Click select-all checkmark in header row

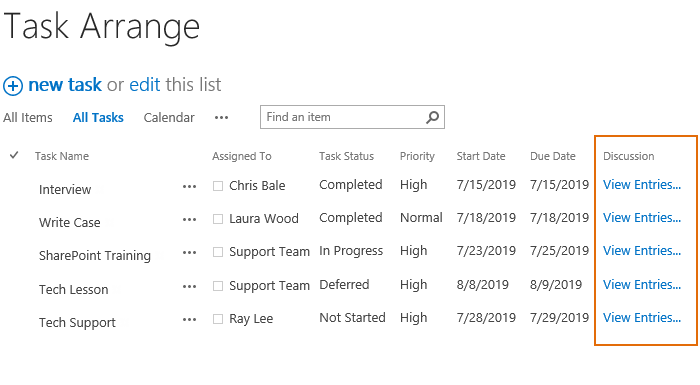tap(14, 155)
